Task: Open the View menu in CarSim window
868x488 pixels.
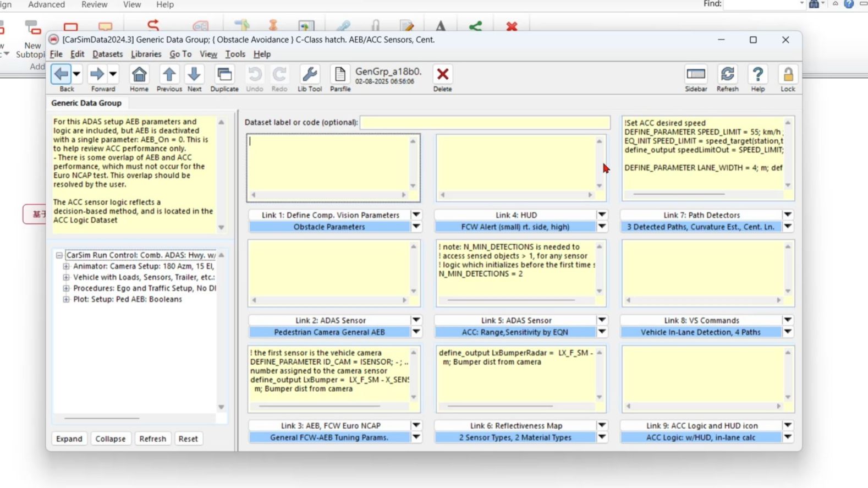Action: (208, 54)
